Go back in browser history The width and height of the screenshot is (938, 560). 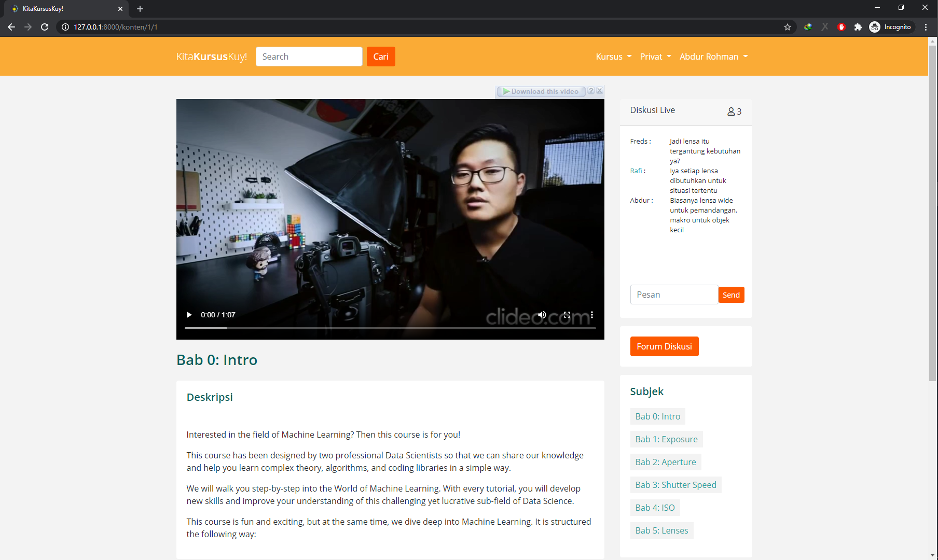point(11,27)
